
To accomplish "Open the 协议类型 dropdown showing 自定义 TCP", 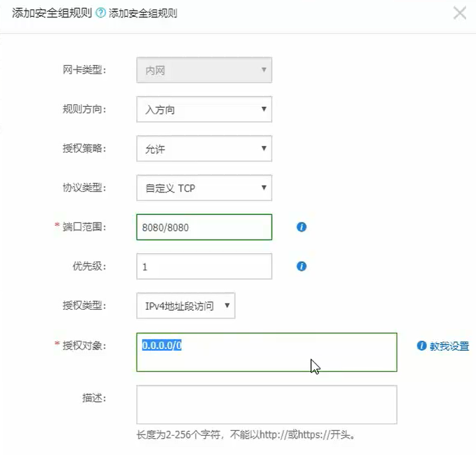I will click(204, 188).
